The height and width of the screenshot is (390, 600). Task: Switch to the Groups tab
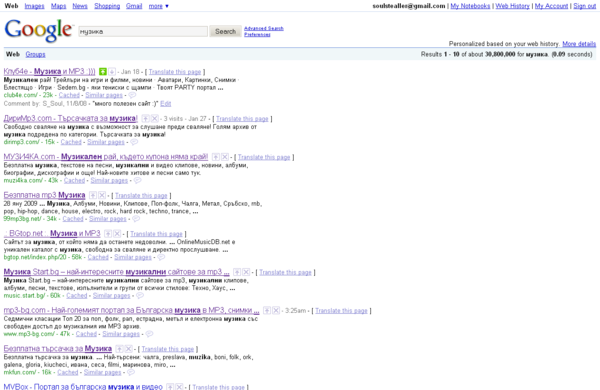pos(35,54)
